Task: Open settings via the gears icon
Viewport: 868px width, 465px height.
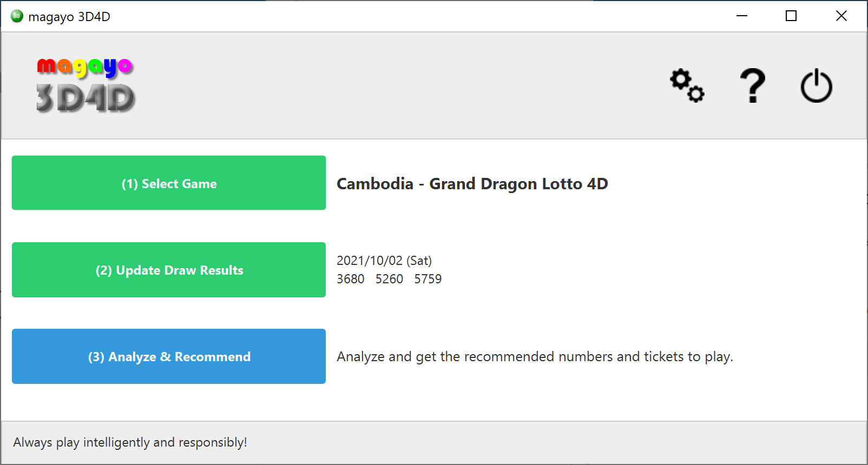Action: point(687,85)
